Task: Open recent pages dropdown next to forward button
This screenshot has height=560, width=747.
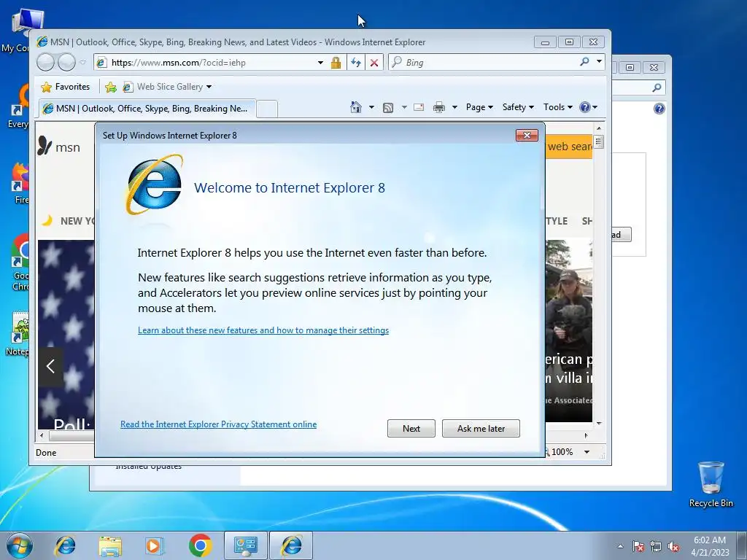Action: click(83, 63)
